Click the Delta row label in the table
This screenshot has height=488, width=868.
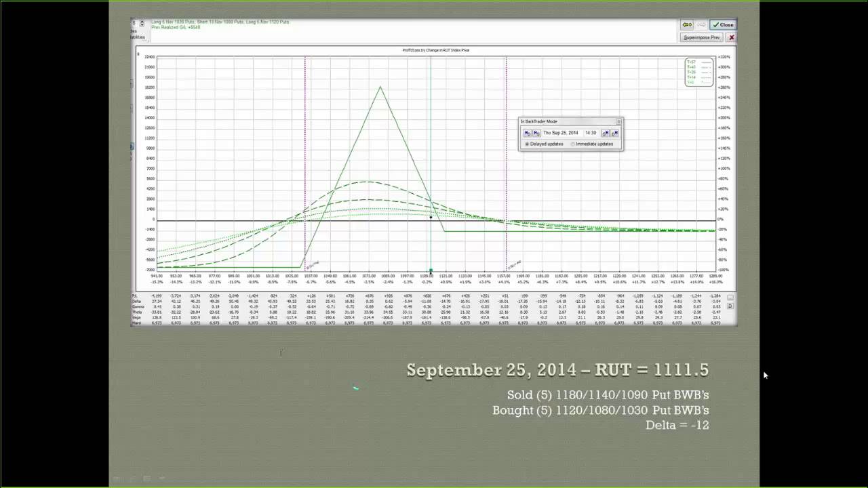point(136,301)
